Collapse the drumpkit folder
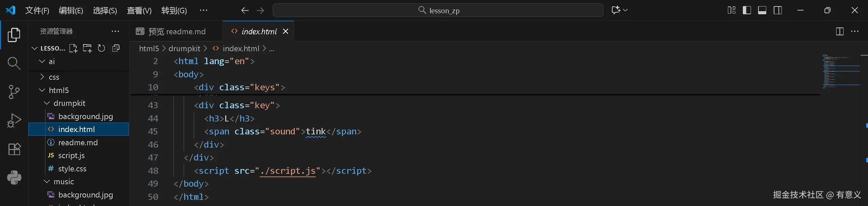 point(69,103)
